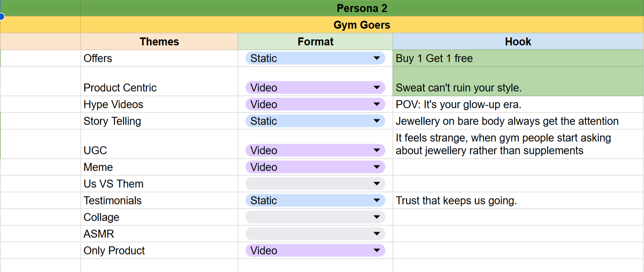Select the Themes column header cell
644x272 pixels.
point(159,42)
